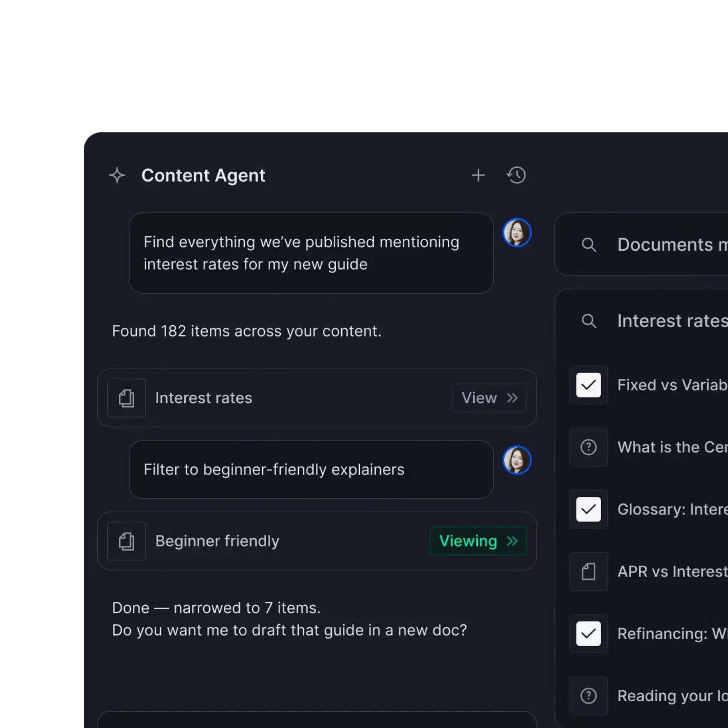This screenshot has width=728, height=728.
Task: Open the APR vs Interest document title
Action: click(672, 571)
